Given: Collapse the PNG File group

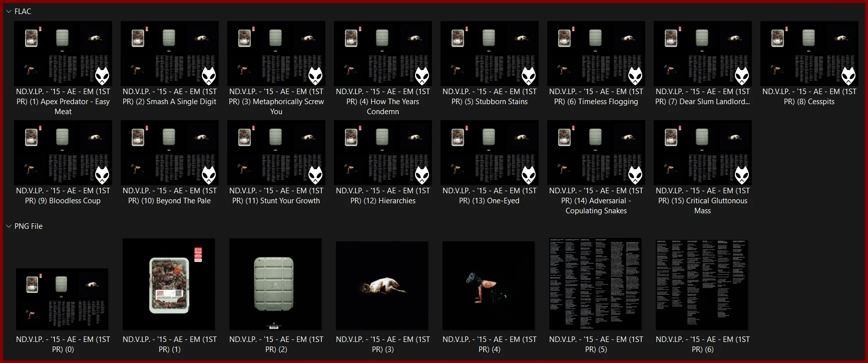Looking at the screenshot, I should [x=9, y=226].
